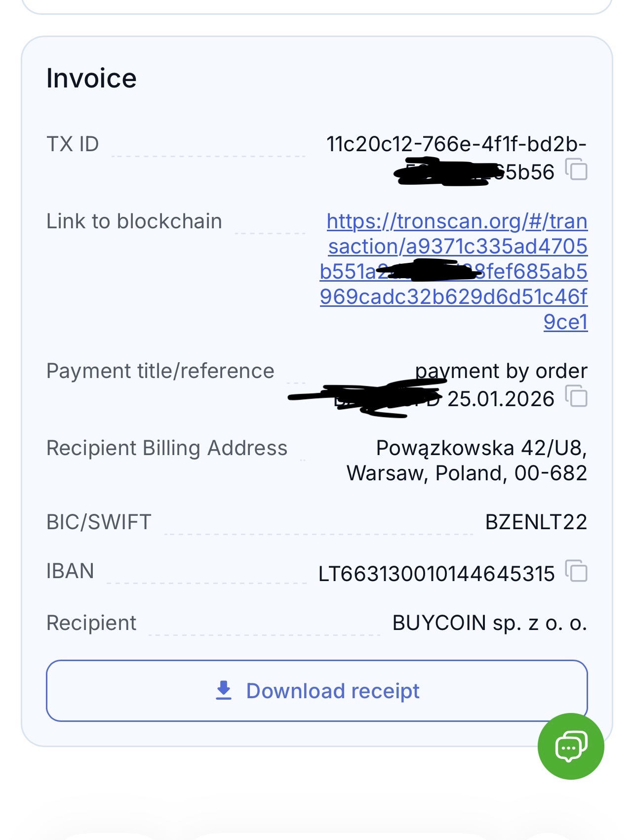The height and width of the screenshot is (840, 634).
Task: Click the TX ID field label
Action: 73,144
